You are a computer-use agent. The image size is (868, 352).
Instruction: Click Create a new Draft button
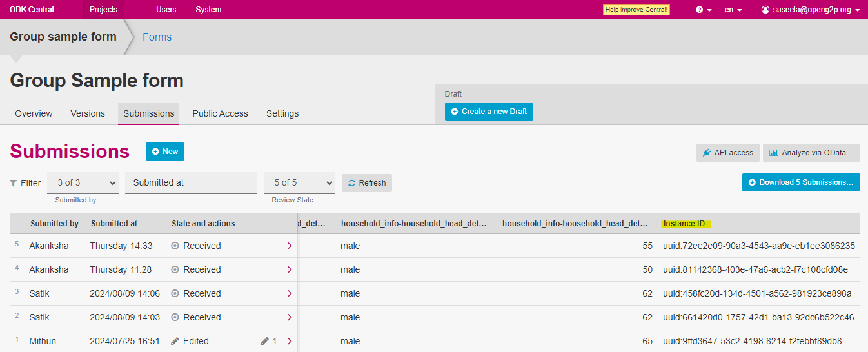tap(489, 112)
